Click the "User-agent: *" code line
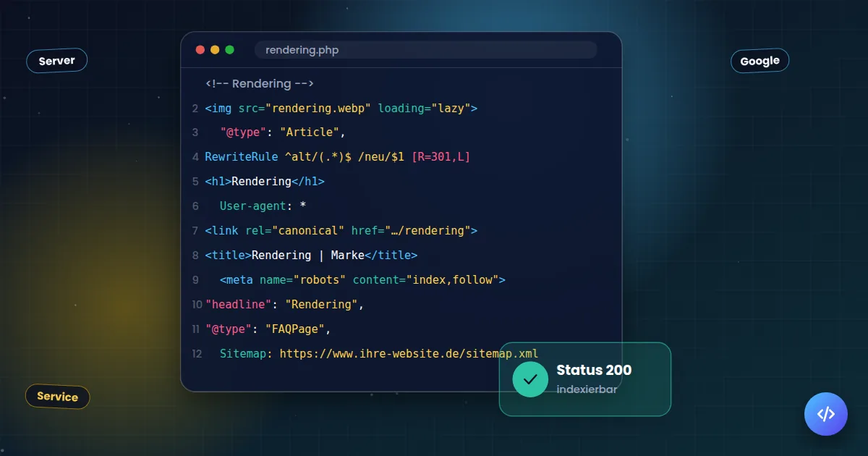 click(263, 206)
